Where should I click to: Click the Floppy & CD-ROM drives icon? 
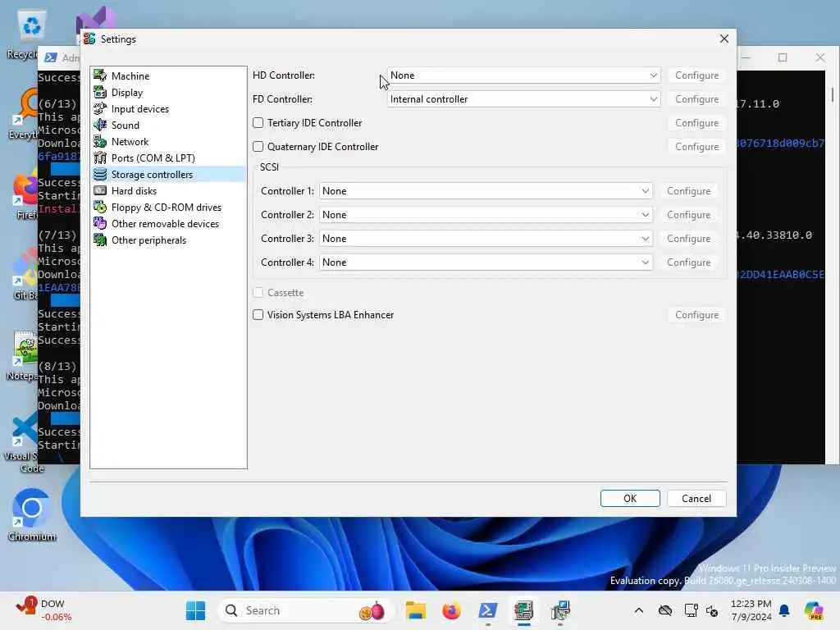100,208
